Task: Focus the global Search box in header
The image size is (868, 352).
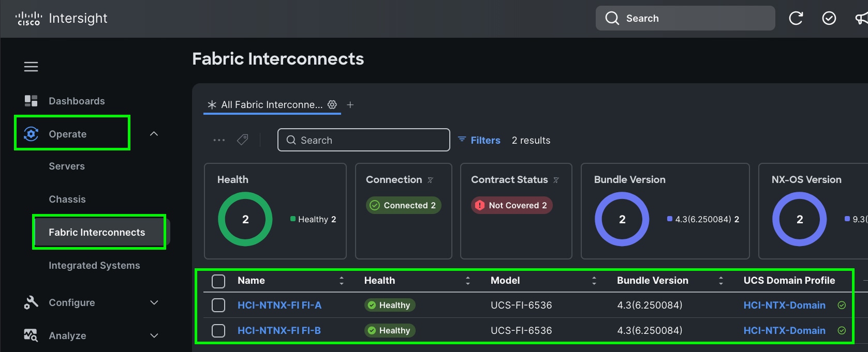Action: 685,18
